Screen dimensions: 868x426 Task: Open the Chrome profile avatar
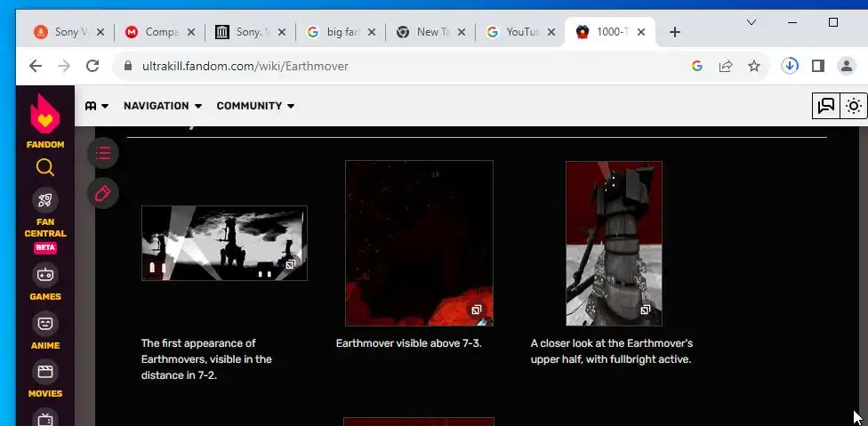847,67
